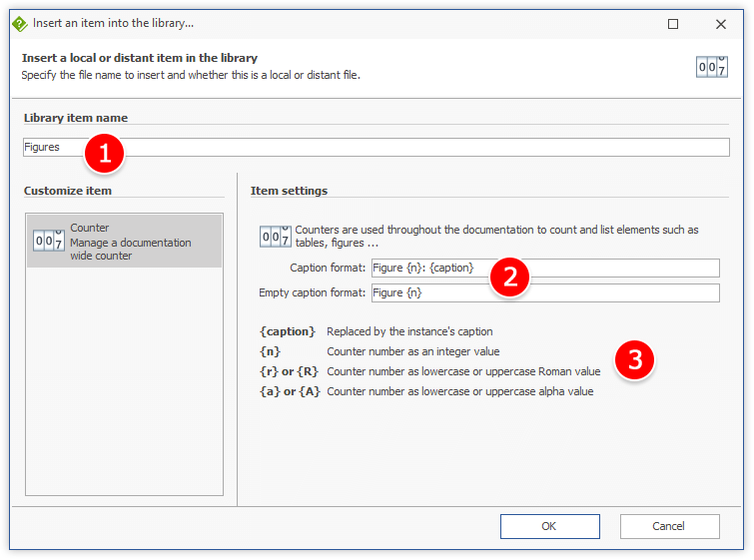The image size is (754, 560).
Task: Click the {caption} placeholder label
Action: pos(287,331)
